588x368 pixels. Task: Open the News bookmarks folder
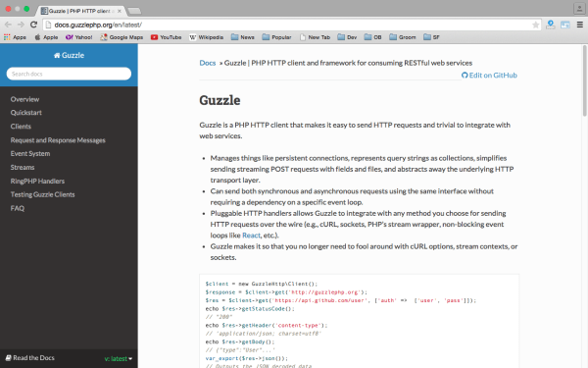coord(243,37)
